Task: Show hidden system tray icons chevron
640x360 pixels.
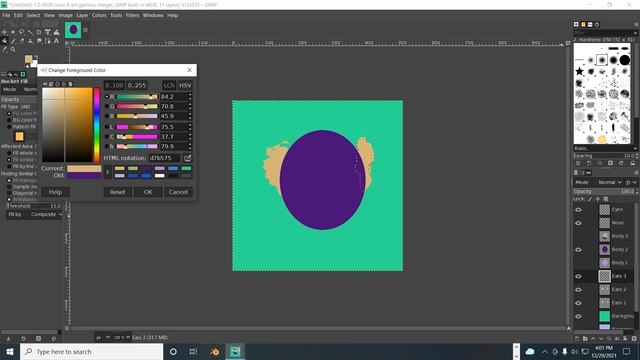Action: pos(545,351)
